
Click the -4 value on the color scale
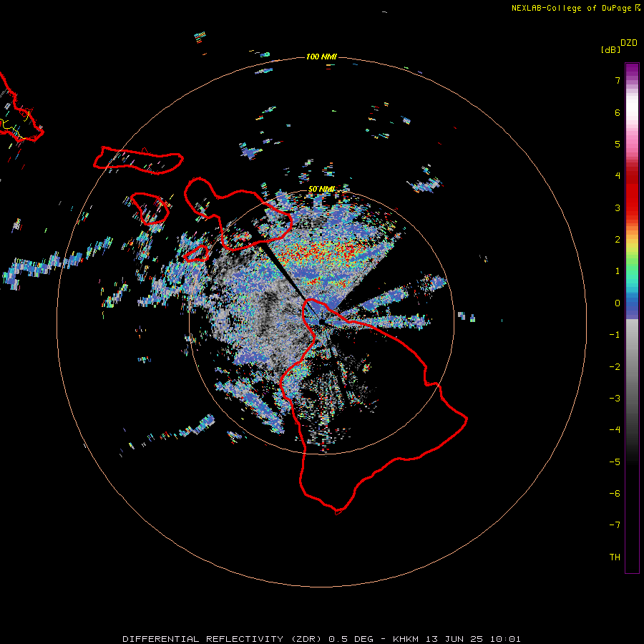(615, 430)
